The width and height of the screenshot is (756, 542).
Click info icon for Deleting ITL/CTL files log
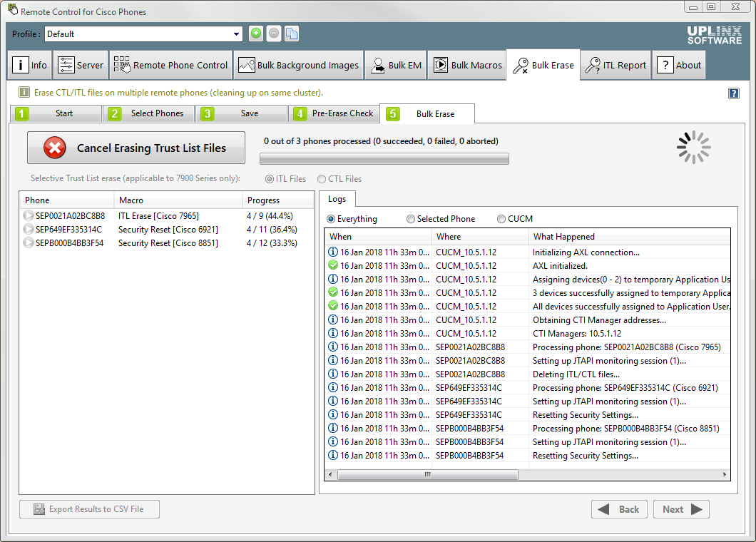click(332, 374)
